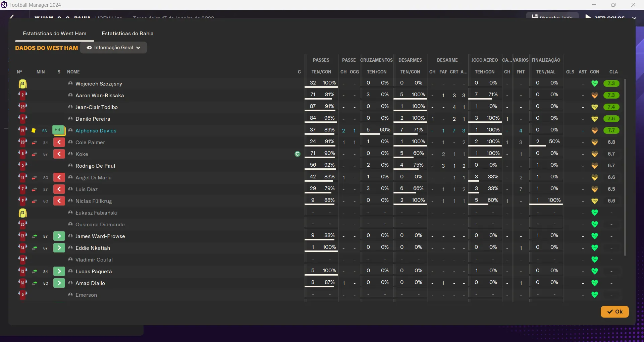
Task: Click Amad Diallo green substituted-on arrow
Action: point(59,283)
